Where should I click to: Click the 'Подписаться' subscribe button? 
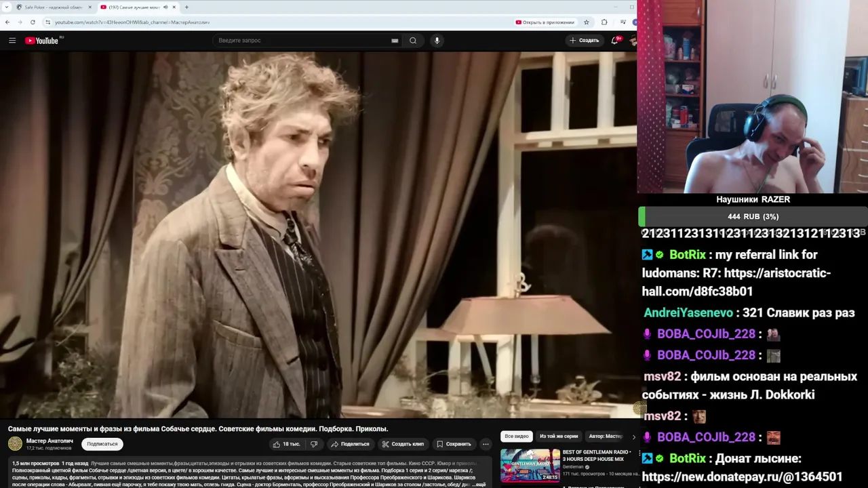click(x=102, y=444)
